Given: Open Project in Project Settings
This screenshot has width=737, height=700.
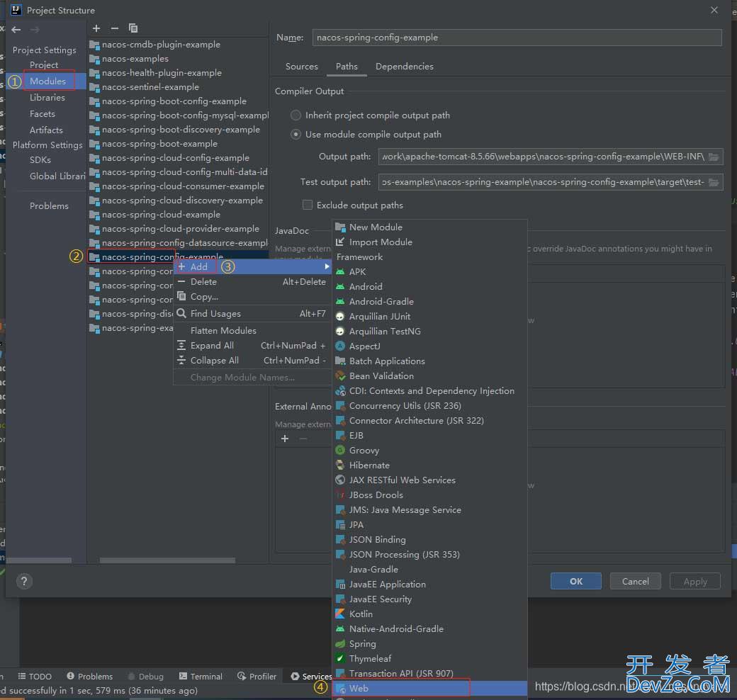Looking at the screenshot, I should pos(44,65).
